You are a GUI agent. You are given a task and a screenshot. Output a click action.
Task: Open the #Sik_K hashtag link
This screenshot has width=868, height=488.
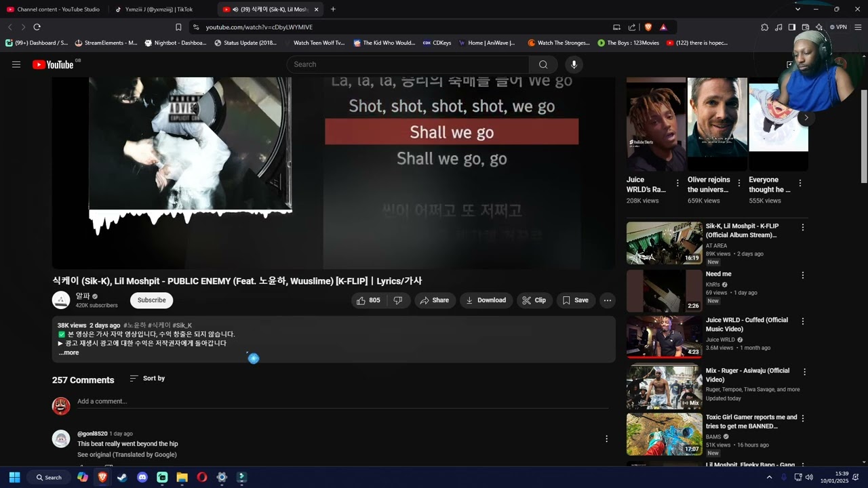tap(182, 325)
